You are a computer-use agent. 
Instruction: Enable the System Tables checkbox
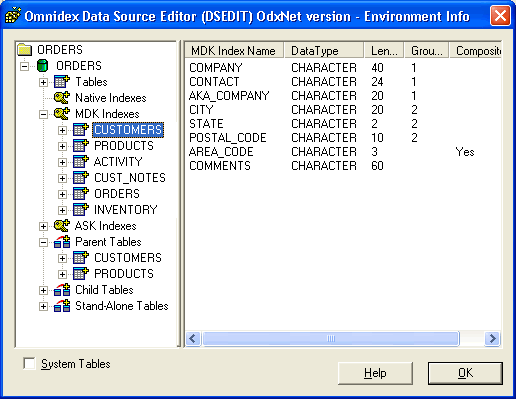point(29,363)
